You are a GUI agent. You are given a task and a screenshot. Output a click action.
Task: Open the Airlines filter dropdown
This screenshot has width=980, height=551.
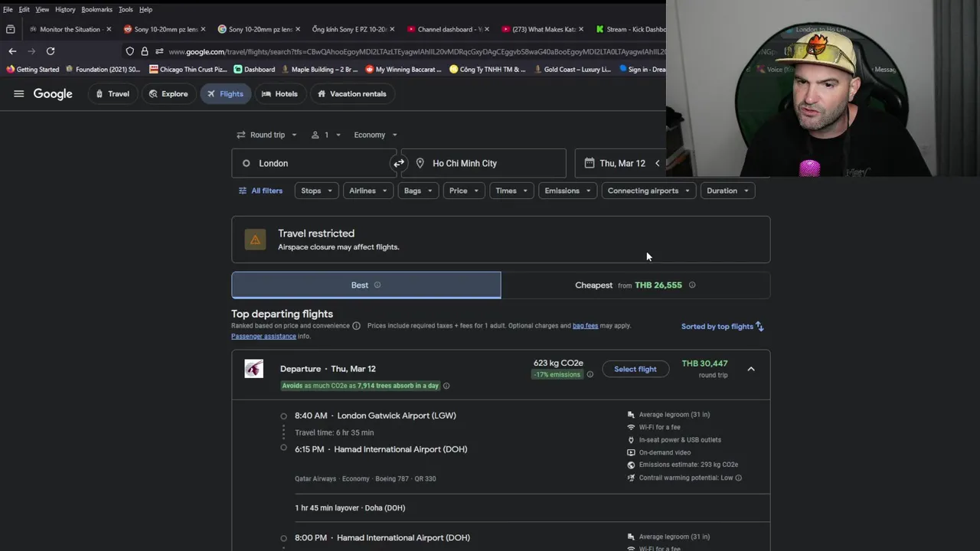coord(368,191)
